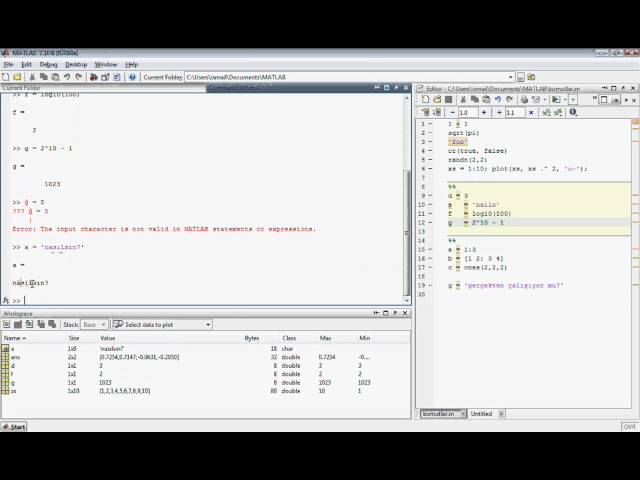The image size is (640, 480).
Task: Open Simulink from the main toolbar icon
Action: (x=93, y=77)
